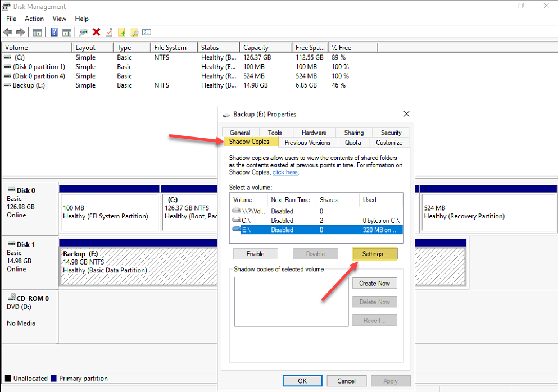Click the shadow copies of selected volume listbox

(291, 301)
